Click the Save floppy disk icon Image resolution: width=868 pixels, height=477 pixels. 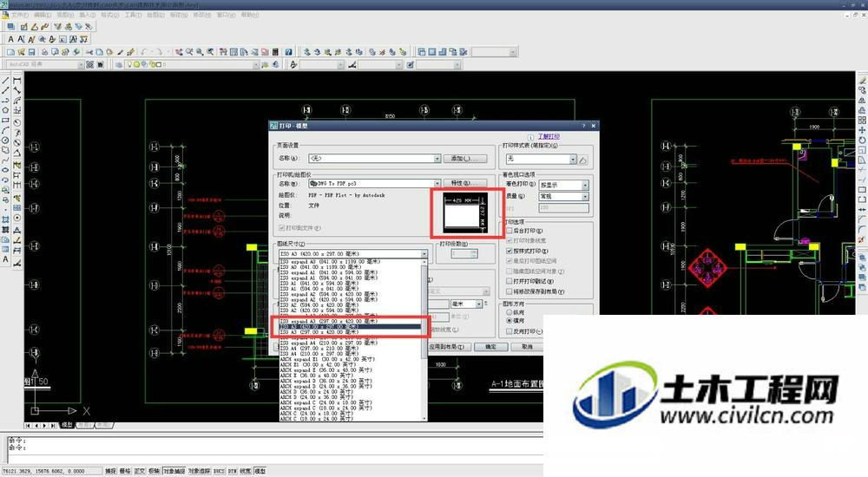31,52
